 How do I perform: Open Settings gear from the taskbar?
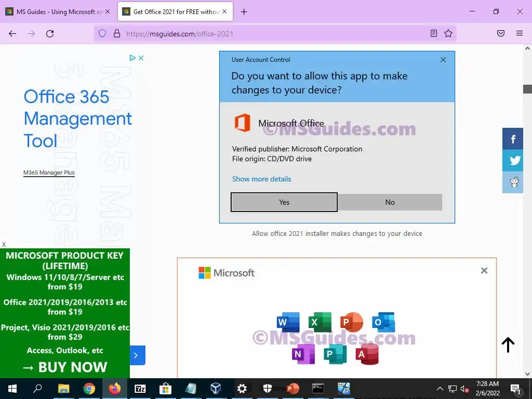pyautogui.click(x=242, y=389)
